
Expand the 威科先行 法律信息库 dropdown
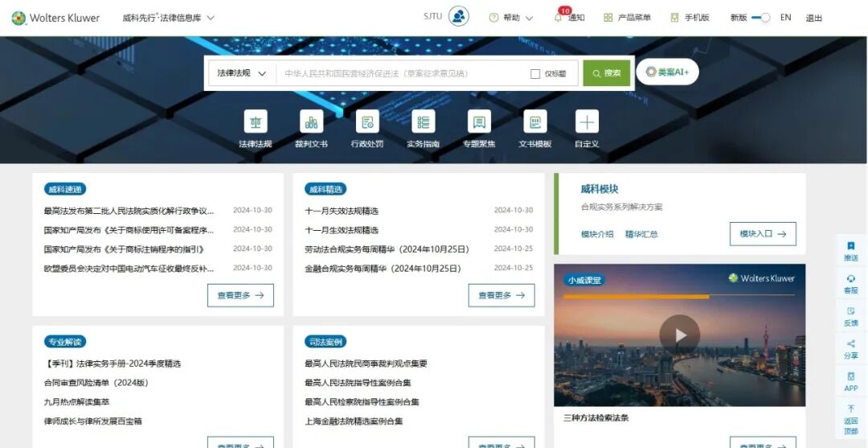tap(169, 18)
